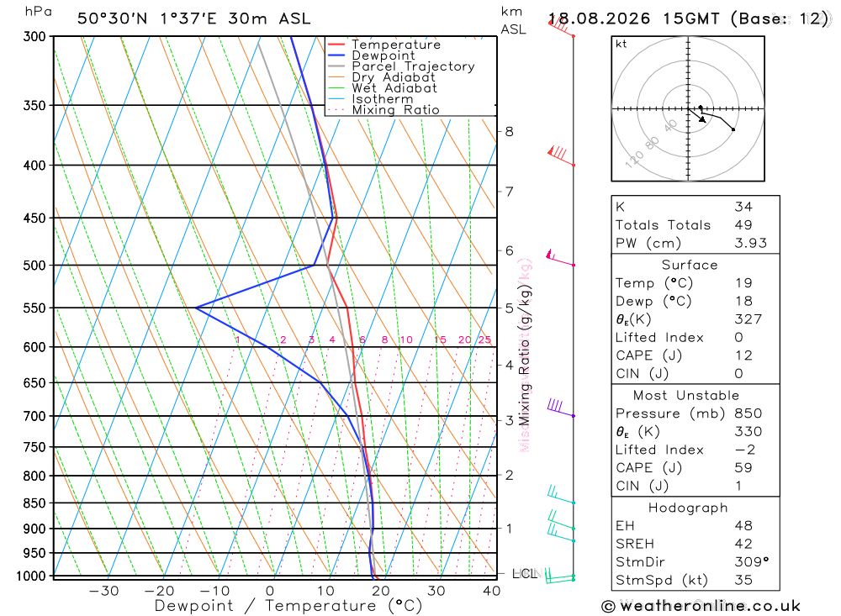Screen dimensions: 841x616
Task: Click the hodograph 'kt' unit label
Action: pos(621,44)
